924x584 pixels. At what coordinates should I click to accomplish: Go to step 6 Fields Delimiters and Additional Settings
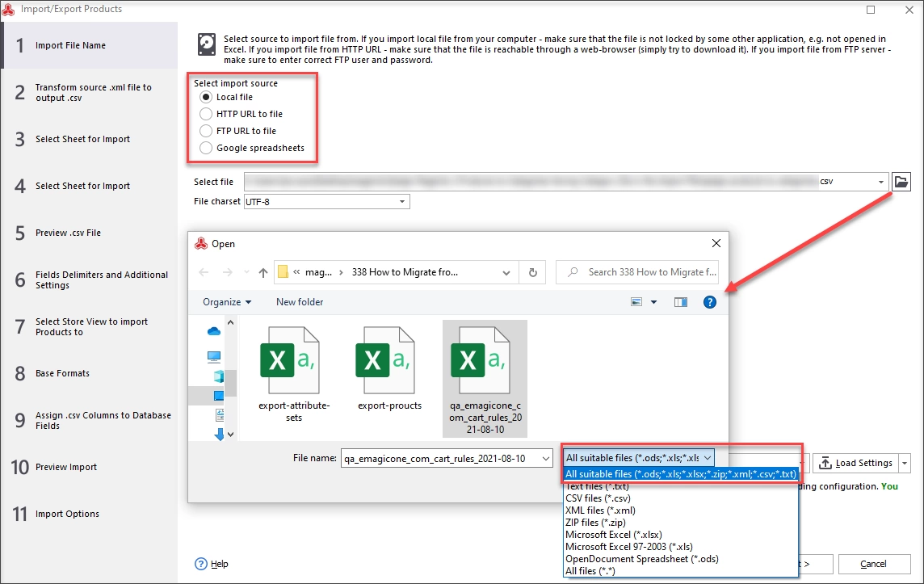point(90,280)
